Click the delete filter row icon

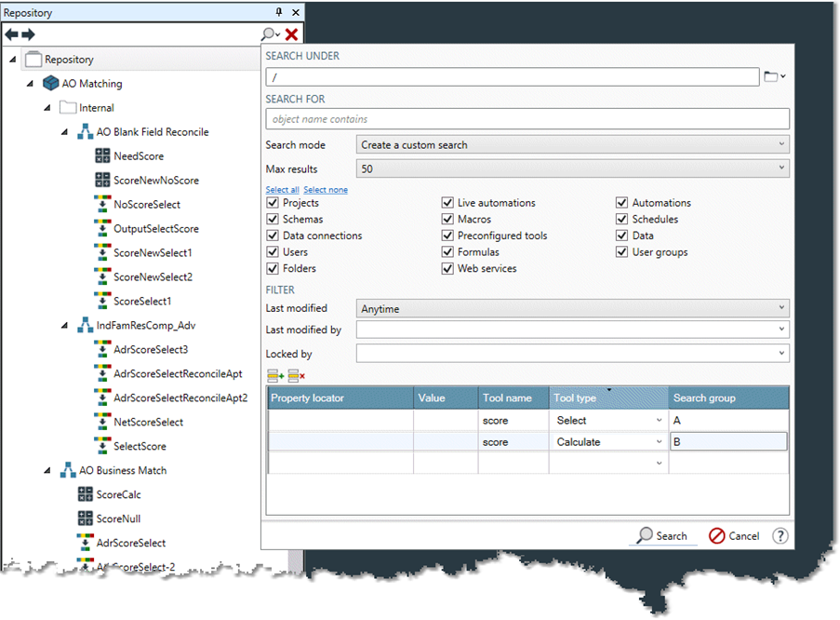(296, 375)
